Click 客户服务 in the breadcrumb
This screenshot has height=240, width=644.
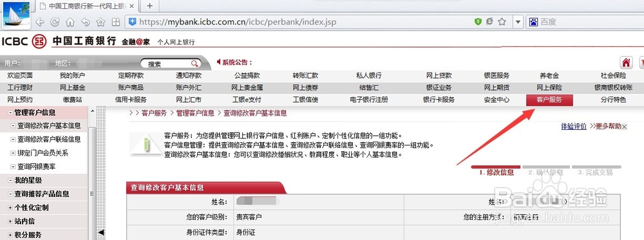pos(154,113)
